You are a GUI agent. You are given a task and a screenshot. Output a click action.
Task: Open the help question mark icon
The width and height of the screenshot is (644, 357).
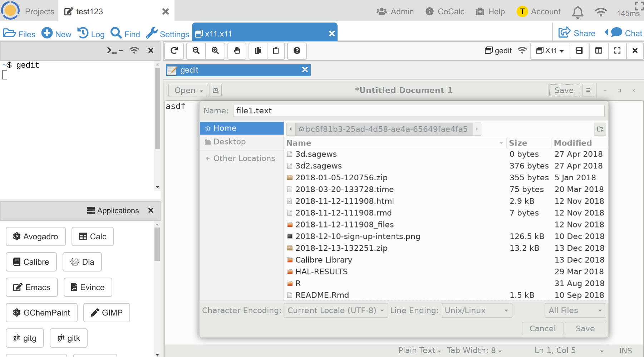coord(297,51)
